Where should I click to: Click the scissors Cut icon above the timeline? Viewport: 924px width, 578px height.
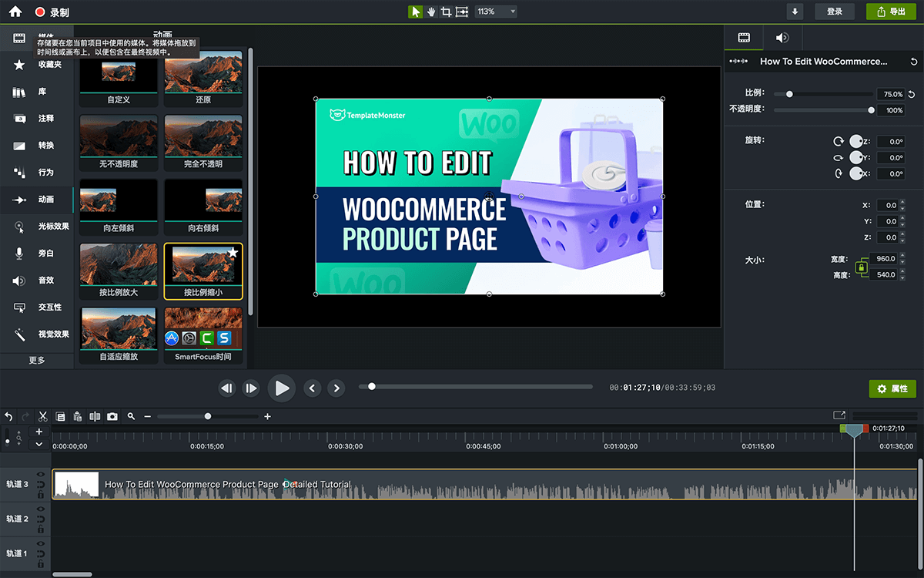43,416
